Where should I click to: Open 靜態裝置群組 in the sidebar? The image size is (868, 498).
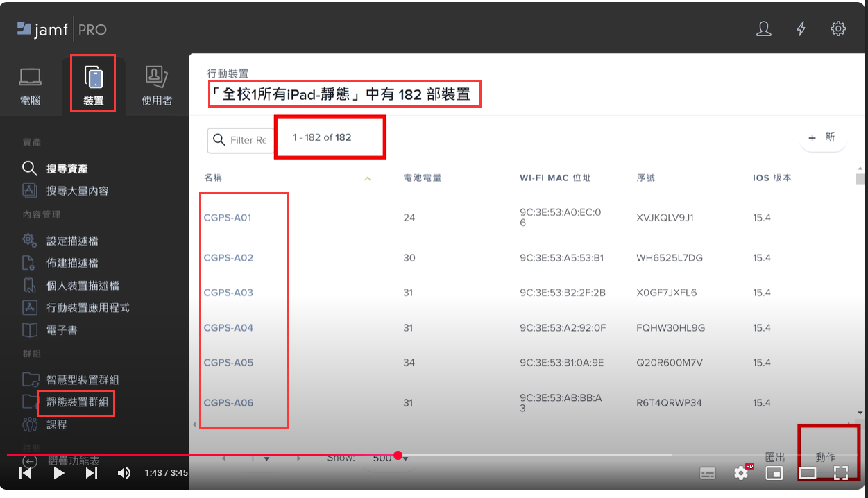(x=77, y=402)
